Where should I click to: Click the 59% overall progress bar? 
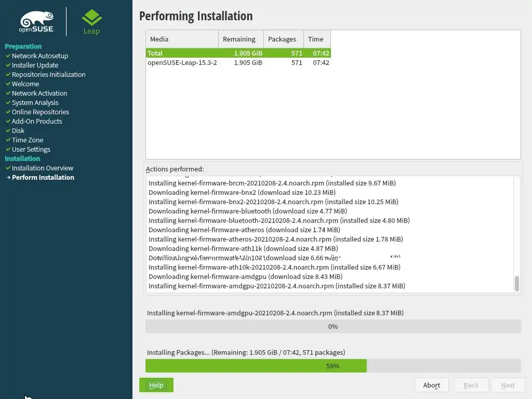coord(333,366)
